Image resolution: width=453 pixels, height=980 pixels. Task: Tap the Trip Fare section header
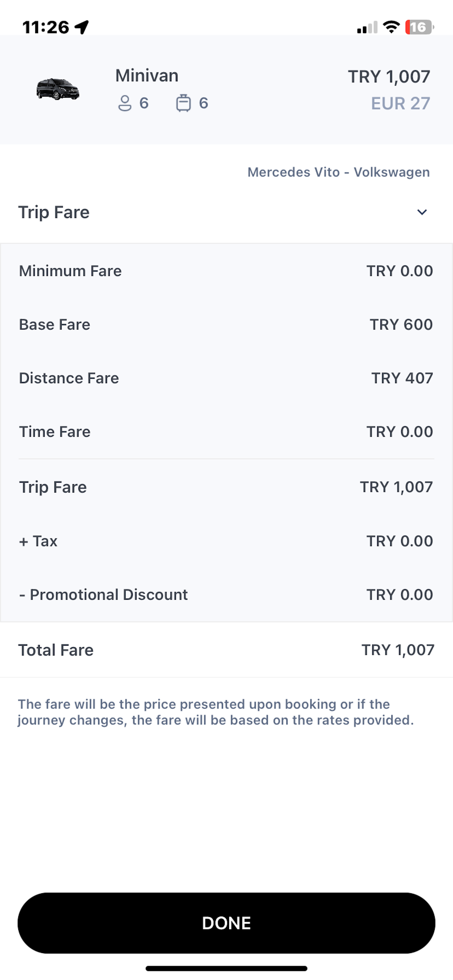point(54,212)
